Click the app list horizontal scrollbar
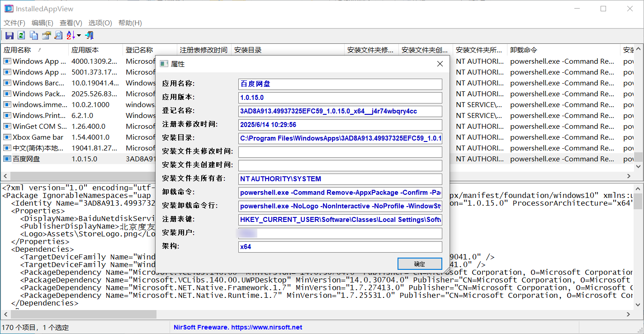The image size is (644, 334). click(x=317, y=176)
